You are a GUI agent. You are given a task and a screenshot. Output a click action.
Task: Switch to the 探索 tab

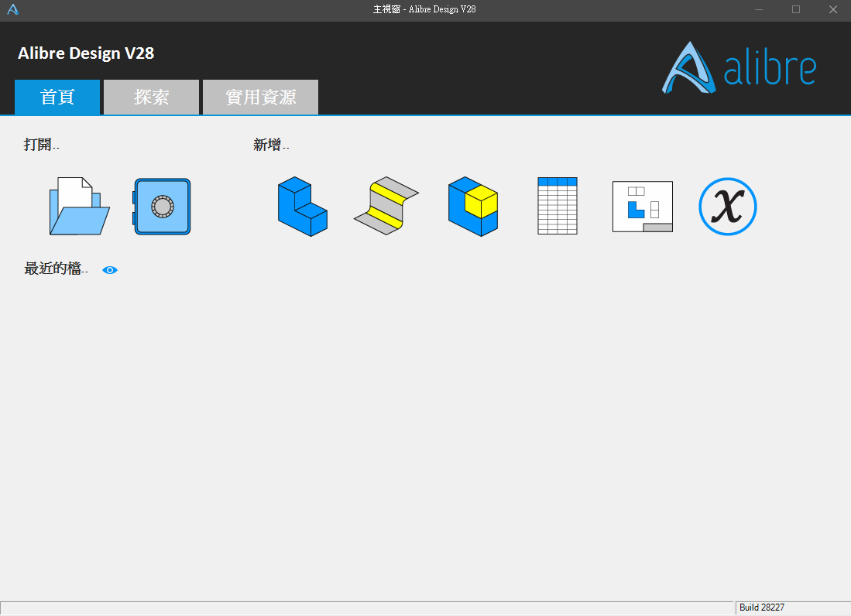point(152,97)
